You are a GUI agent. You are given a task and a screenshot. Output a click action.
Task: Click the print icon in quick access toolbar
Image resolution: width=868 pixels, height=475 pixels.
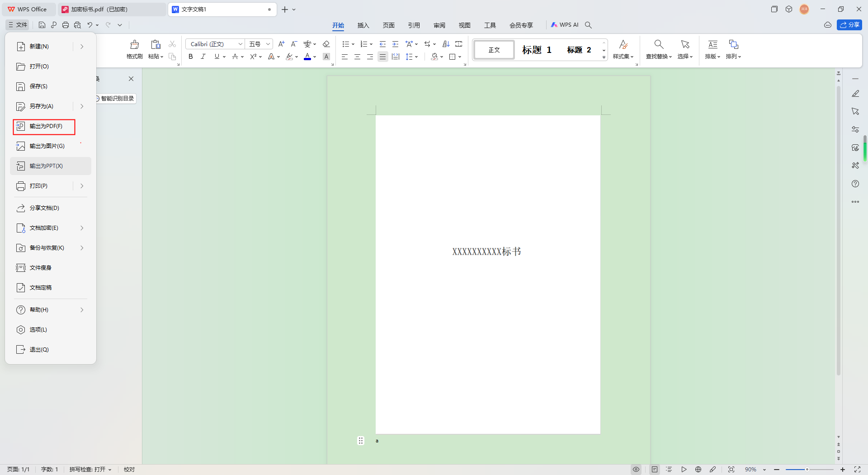(66, 25)
